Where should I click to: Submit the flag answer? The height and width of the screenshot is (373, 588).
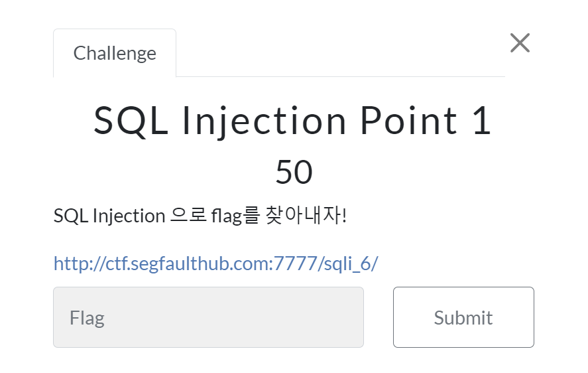click(463, 317)
